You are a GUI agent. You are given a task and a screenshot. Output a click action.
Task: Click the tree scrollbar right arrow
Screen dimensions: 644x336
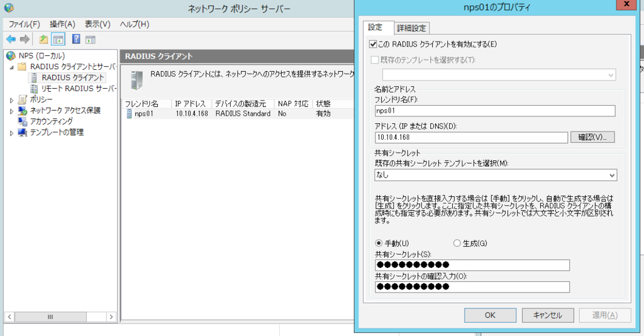coord(111,316)
